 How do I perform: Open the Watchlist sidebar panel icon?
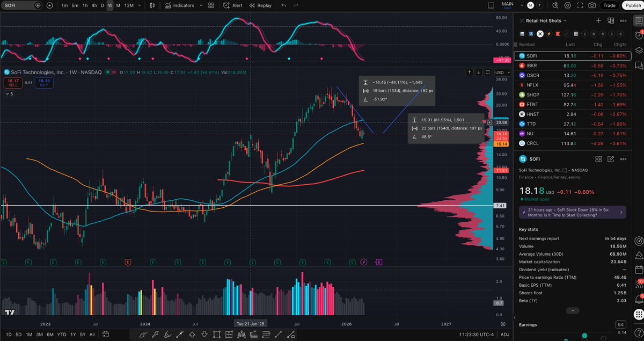point(638,20)
